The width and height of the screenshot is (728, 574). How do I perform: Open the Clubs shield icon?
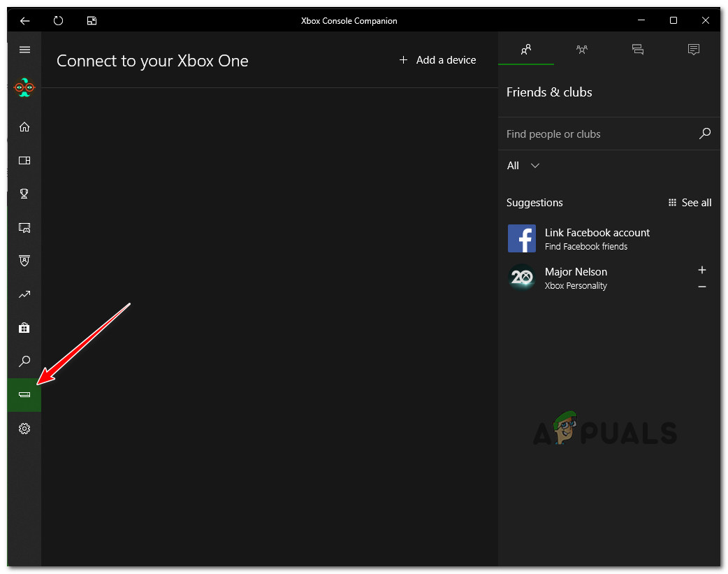(x=24, y=261)
